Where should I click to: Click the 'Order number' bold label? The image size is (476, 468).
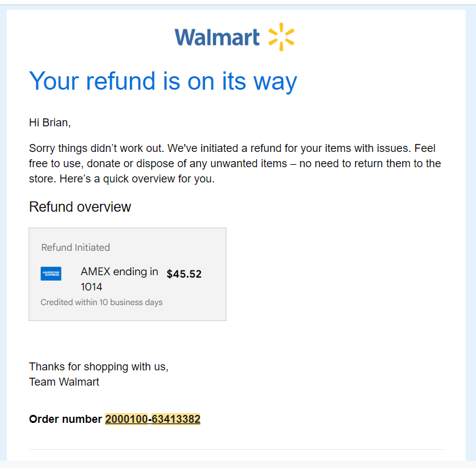click(x=65, y=419)
